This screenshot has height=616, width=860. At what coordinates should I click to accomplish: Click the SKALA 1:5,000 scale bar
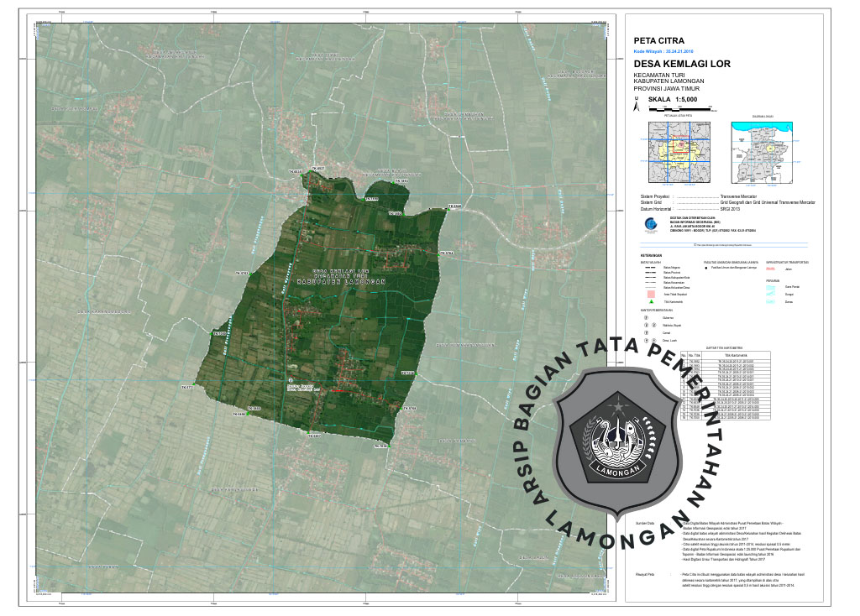click(680, 109)
